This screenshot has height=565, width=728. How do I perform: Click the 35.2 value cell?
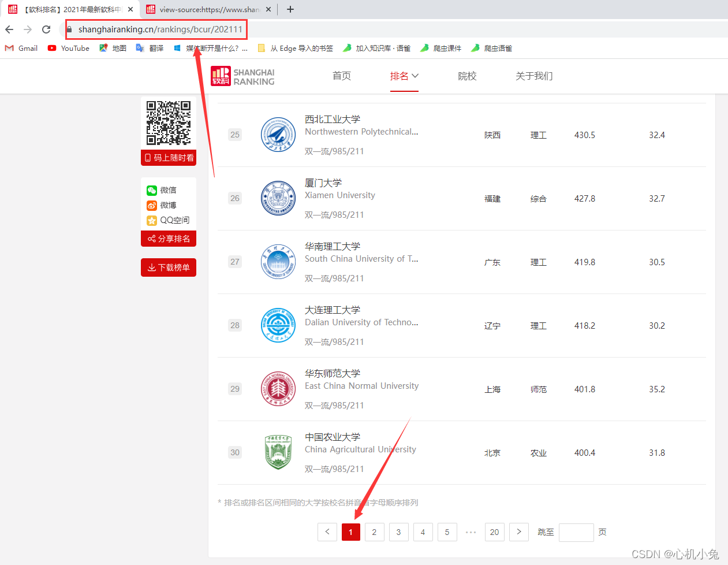coord(657,389)
